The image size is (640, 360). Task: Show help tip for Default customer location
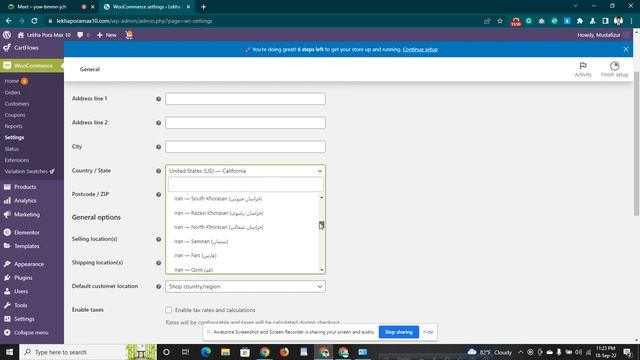click(x=158, y=287)
